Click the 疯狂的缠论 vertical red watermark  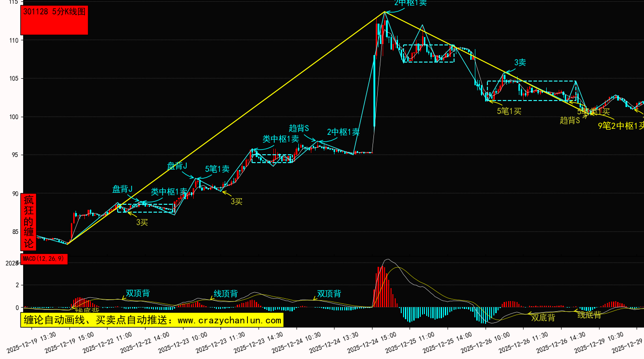[29, 222]
